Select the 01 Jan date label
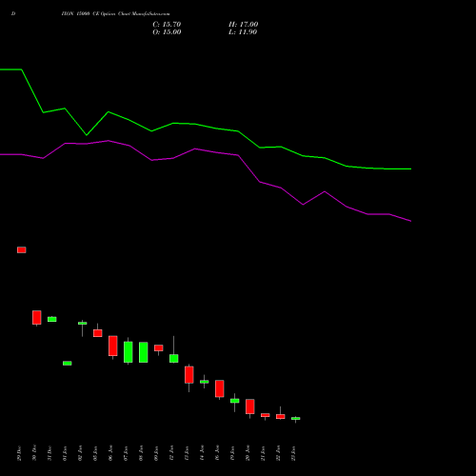 coord(65,453)
